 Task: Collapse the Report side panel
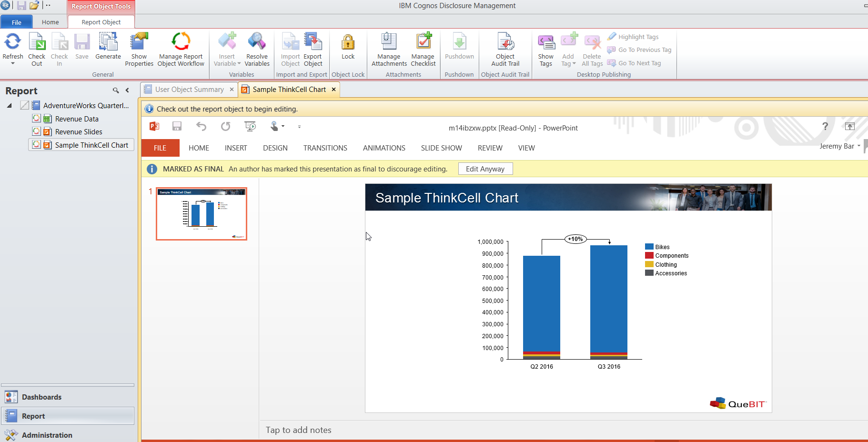point(127,90)
